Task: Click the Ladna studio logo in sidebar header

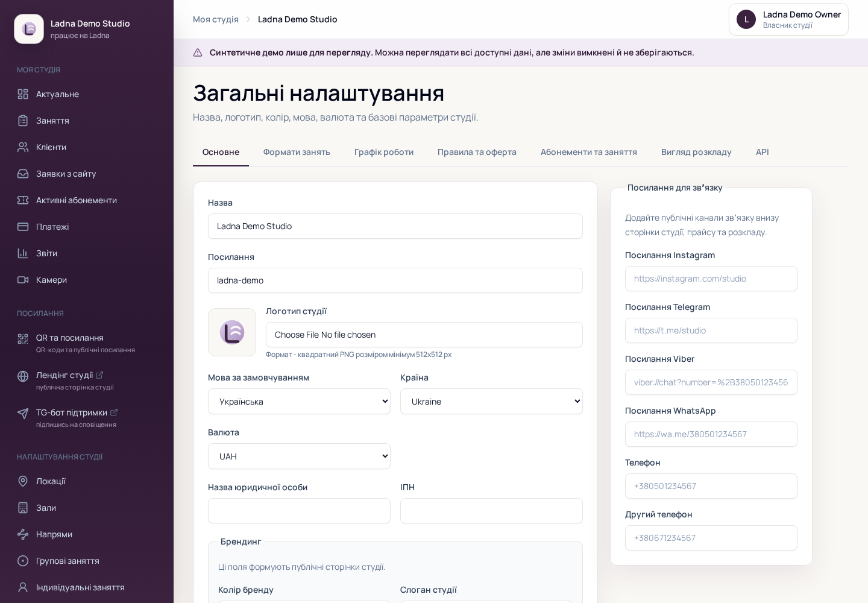Action: (29, 29)
